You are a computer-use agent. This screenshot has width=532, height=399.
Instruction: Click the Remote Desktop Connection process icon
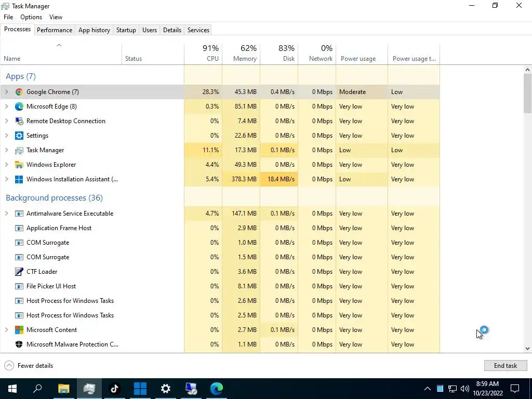coord(19,121)
